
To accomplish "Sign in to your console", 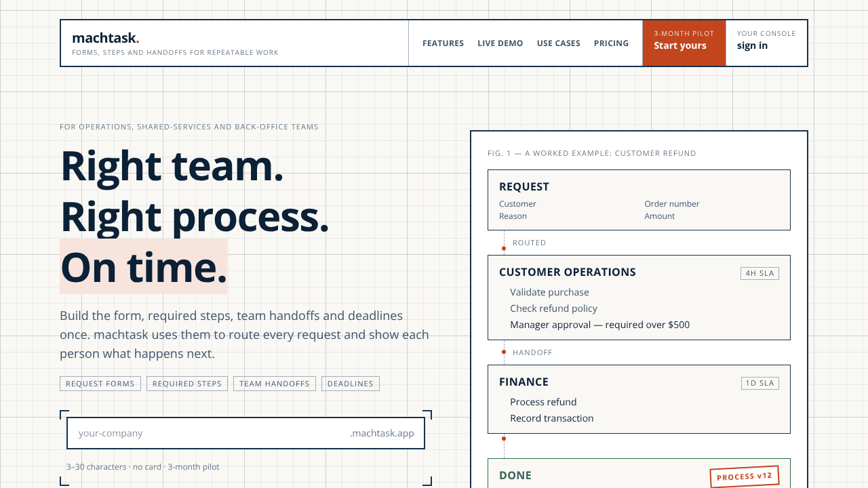I will click(766, 43).
